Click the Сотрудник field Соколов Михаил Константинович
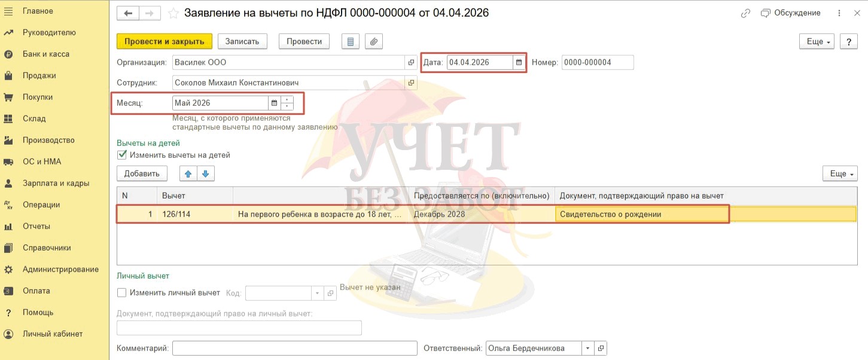 [x=288, y=83]
